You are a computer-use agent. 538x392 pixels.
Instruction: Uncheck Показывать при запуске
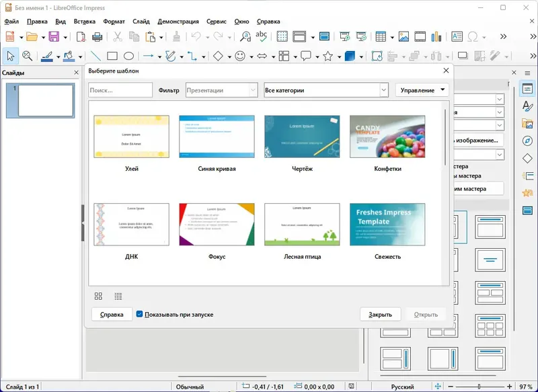tap(139, 313)
